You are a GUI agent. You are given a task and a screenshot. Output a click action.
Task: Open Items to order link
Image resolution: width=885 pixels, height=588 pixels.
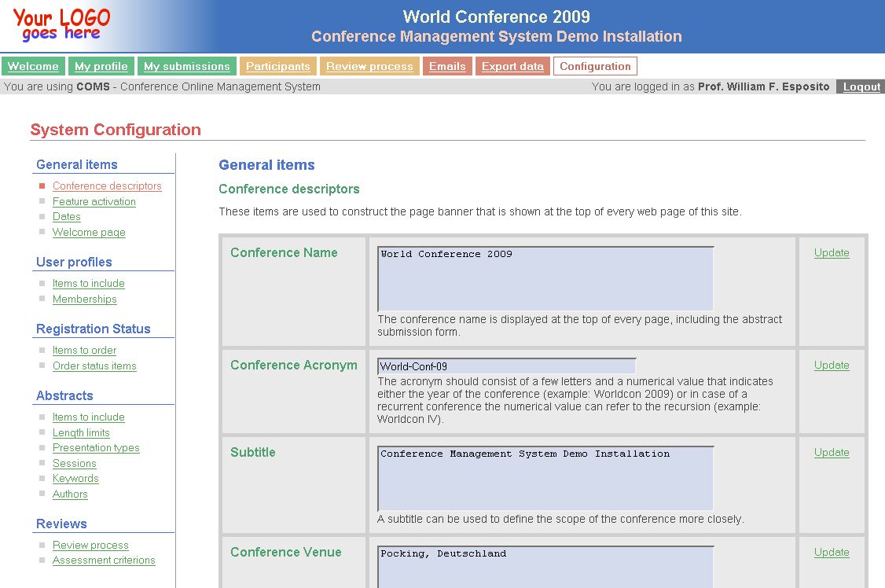point(84,350)
